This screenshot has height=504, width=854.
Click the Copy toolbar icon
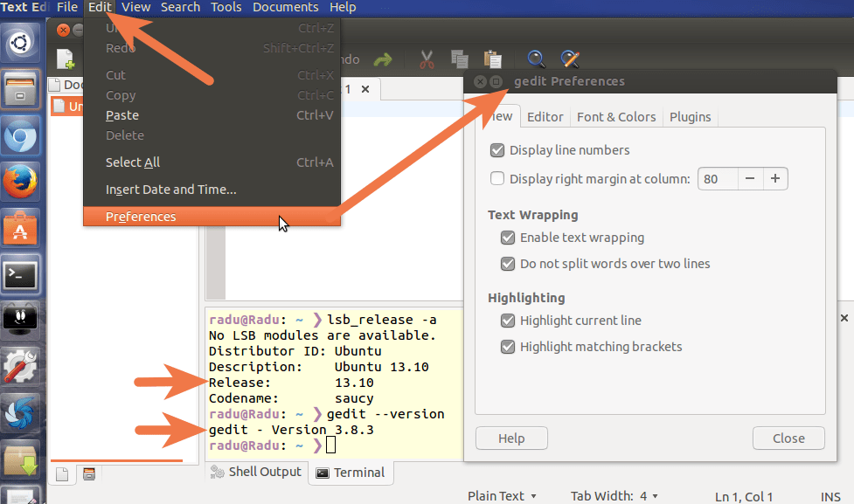click(459, 59)
